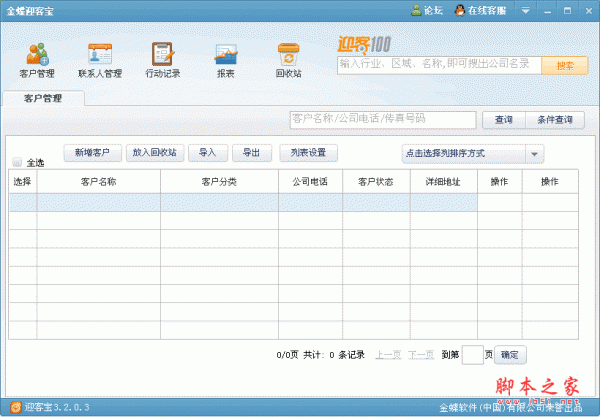Minimize the 金蝶迎客宝 window
Screen dimensions: 600x417
[548, 11]
